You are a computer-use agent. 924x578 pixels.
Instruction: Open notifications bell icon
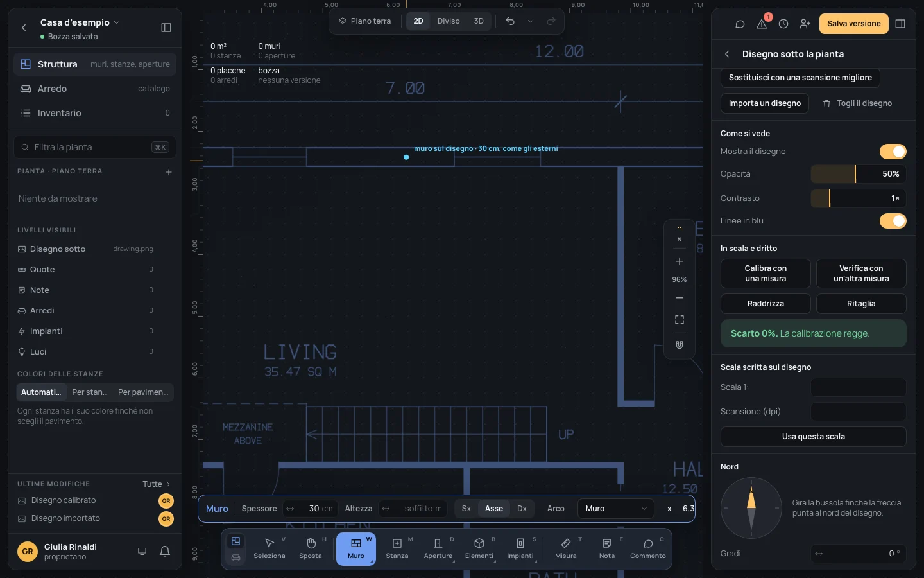[165, 551]
